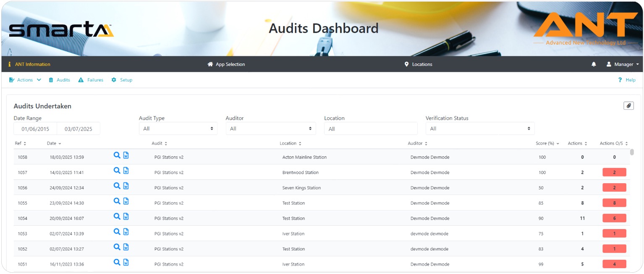Export audit 1053 as Word document
Image resolution: width=644 pixels, height=274 pixels.
126,232
